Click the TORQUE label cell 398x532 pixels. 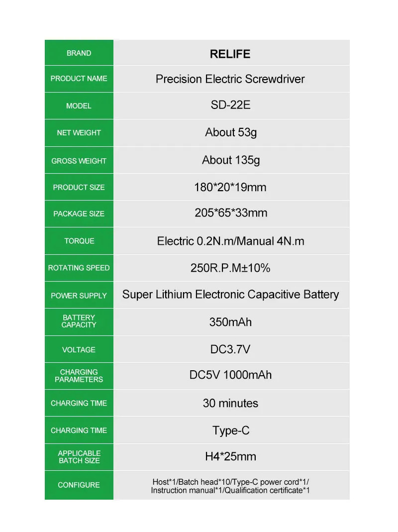pos(79,241)
